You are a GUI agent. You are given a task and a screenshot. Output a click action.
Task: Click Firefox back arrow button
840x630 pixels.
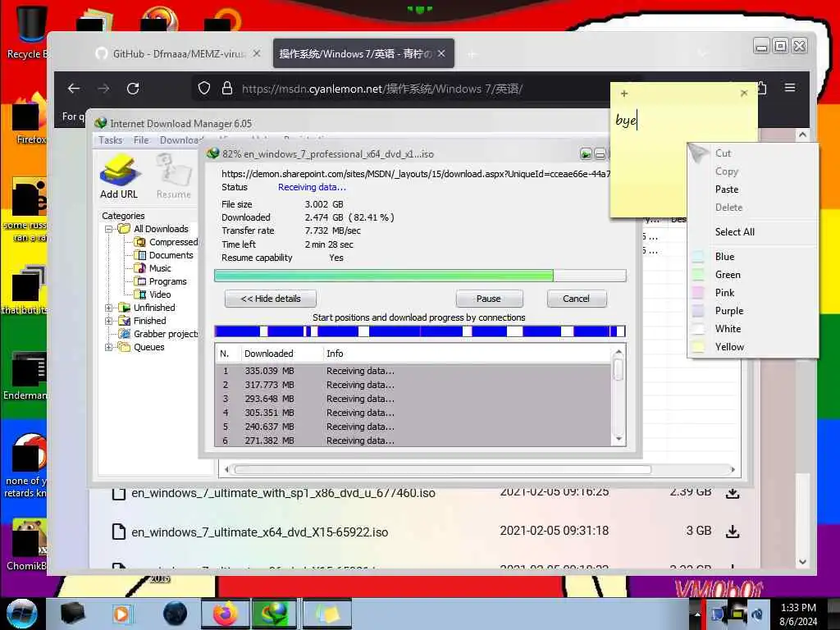73,89
